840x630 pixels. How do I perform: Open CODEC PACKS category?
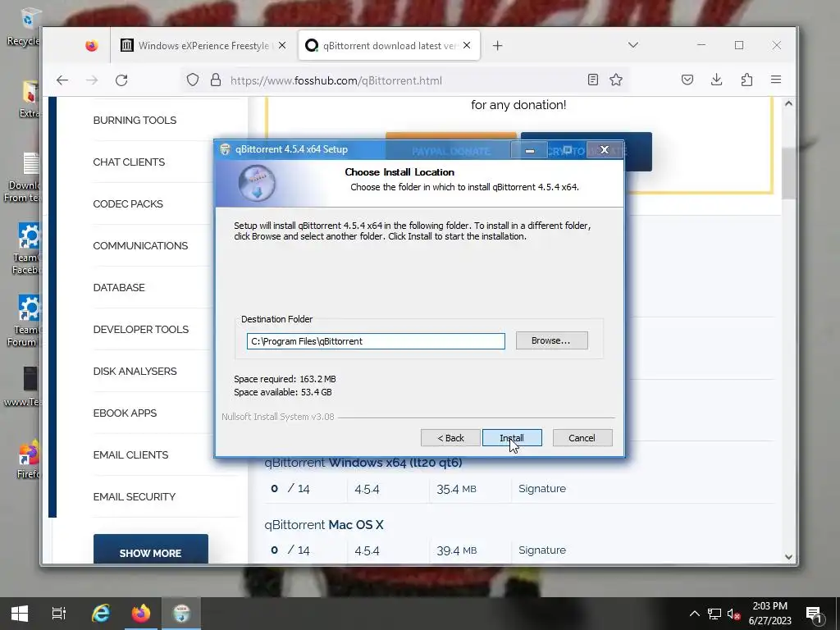click(128, 203)
